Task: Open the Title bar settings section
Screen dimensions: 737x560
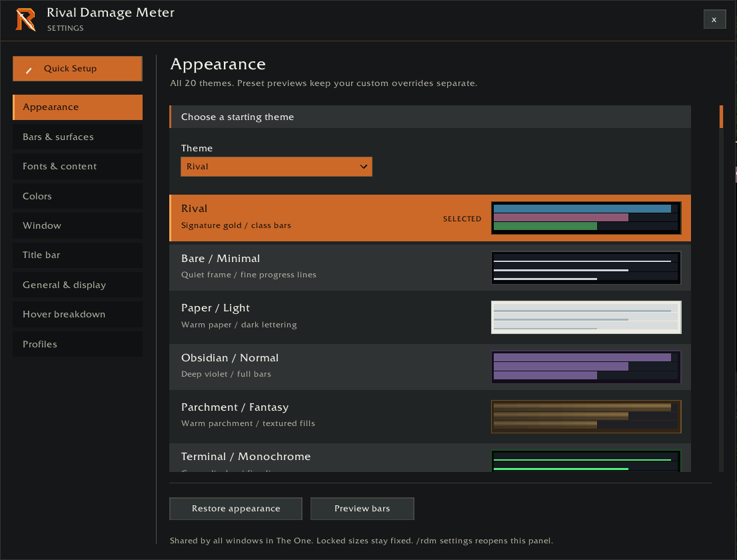Action: pyautogui.click(x=77, y=255)
